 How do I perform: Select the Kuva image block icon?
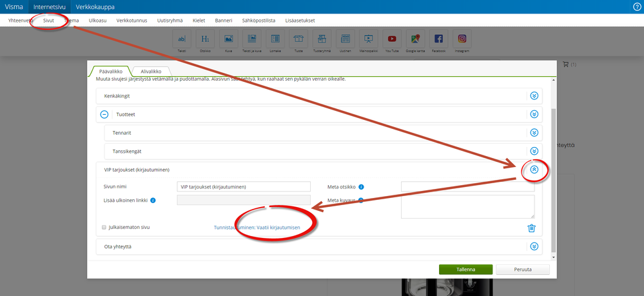tap(228, 39)
